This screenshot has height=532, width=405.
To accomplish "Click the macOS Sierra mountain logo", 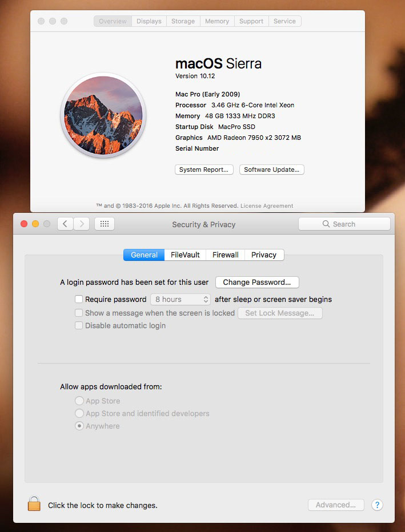I will pyautogui.click(x=103, y=115).
